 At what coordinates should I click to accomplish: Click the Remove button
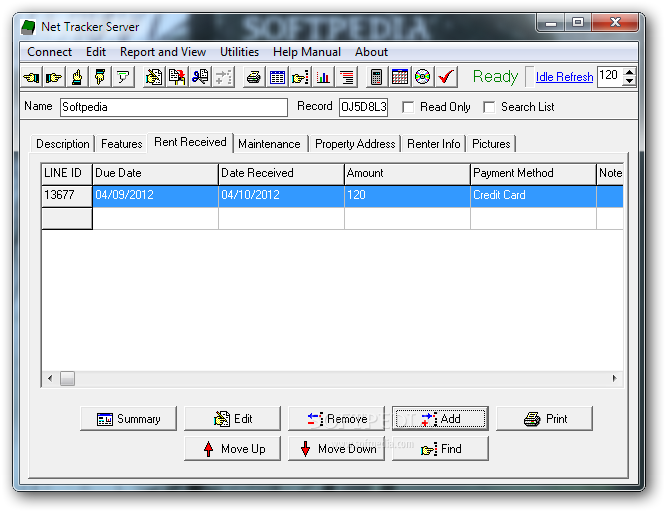coord(336,419)
